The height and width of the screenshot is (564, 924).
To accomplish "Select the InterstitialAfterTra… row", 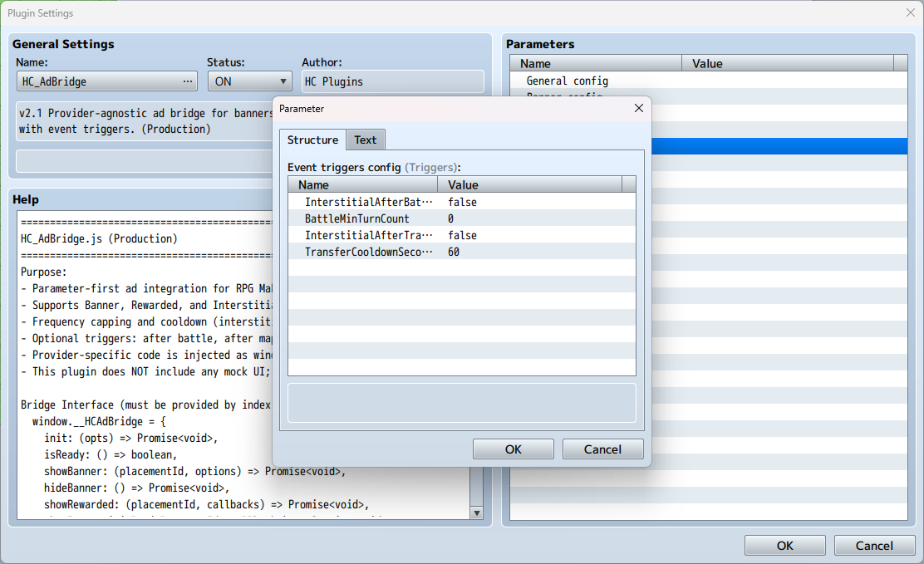I will point(461,235).
